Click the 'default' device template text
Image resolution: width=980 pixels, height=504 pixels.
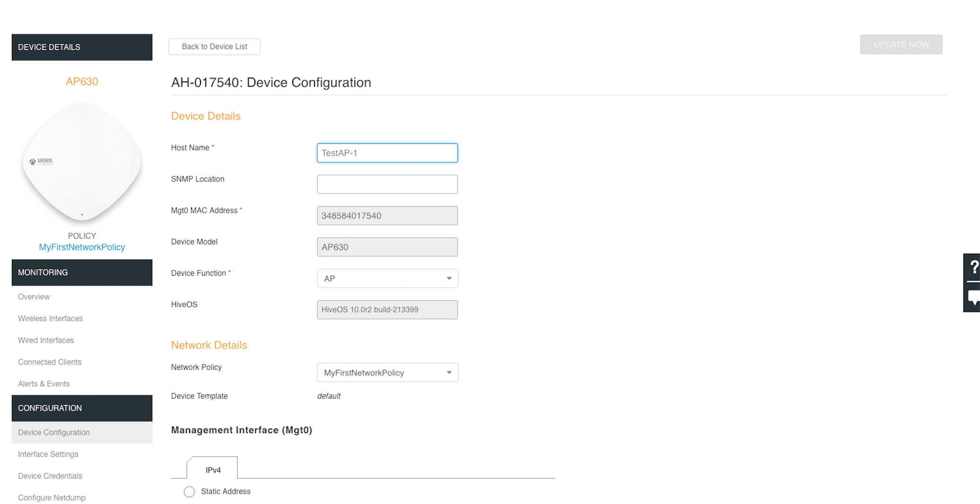point(329,396)
